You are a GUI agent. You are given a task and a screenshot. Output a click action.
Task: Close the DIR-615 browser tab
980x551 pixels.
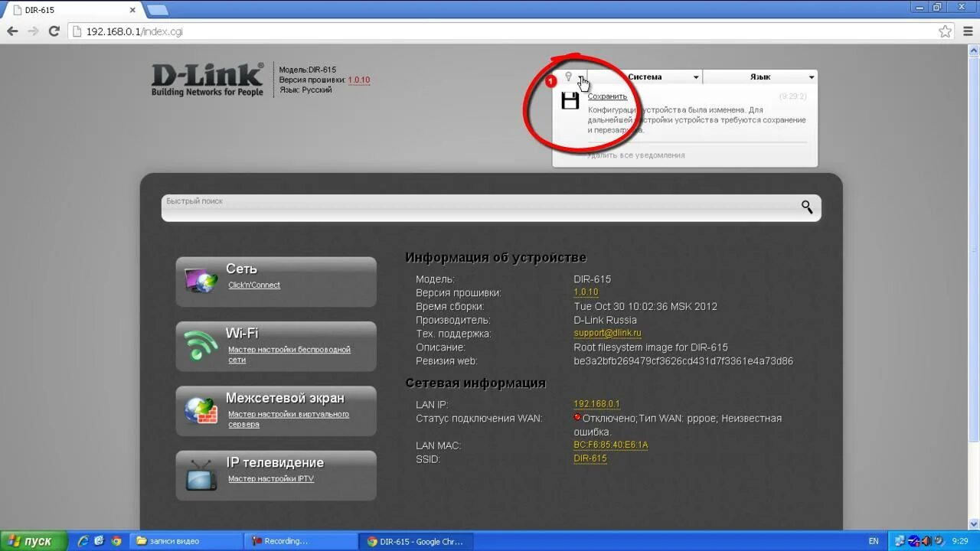tap(132, 10)
